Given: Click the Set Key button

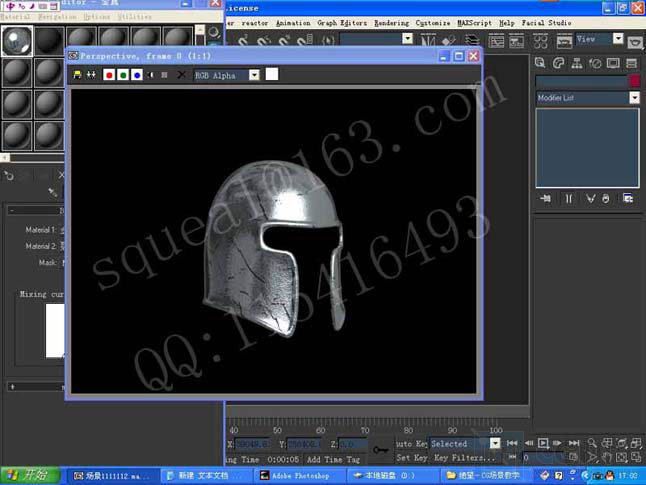Looking at the screenshot, I should (411, 457).
